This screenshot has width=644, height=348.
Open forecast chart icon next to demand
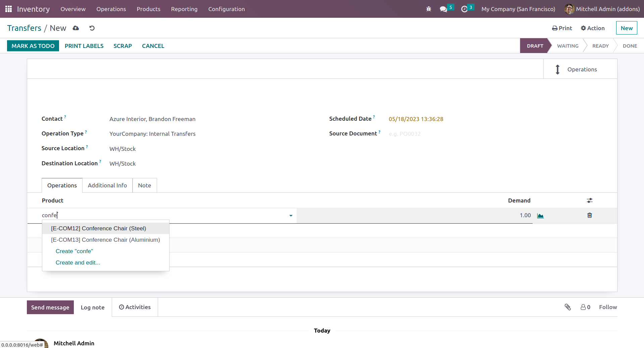(540, 216)
